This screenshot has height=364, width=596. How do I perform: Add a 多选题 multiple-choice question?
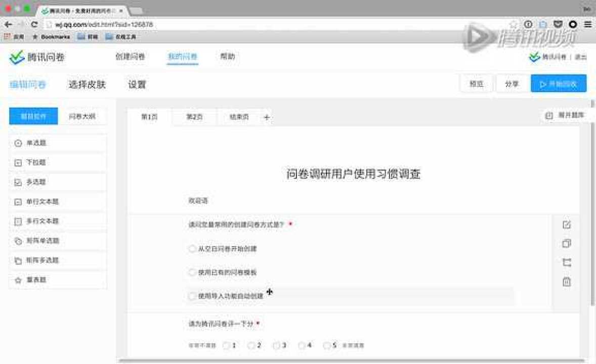tap(58, 182)
